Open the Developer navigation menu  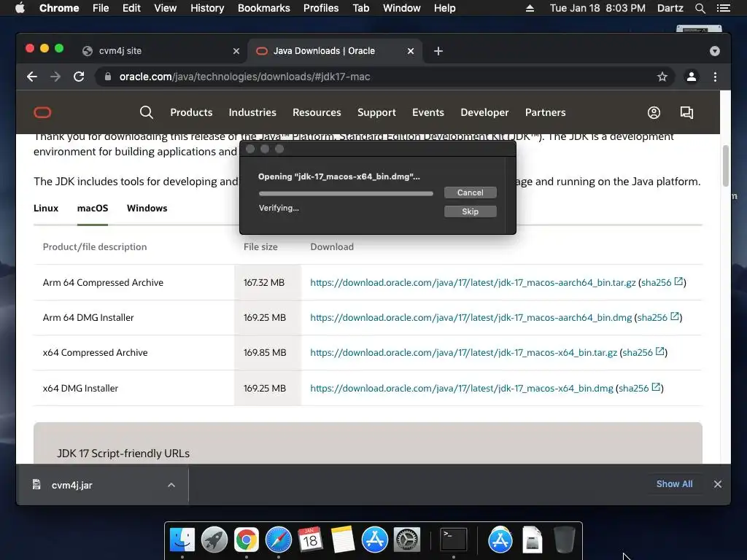(484, 112)
